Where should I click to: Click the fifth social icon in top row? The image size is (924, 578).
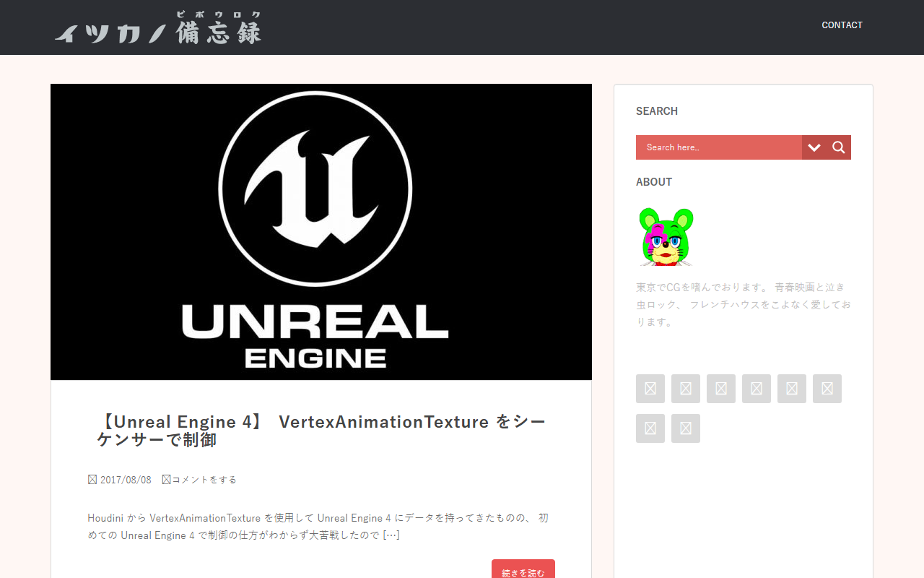click(792, 389)
